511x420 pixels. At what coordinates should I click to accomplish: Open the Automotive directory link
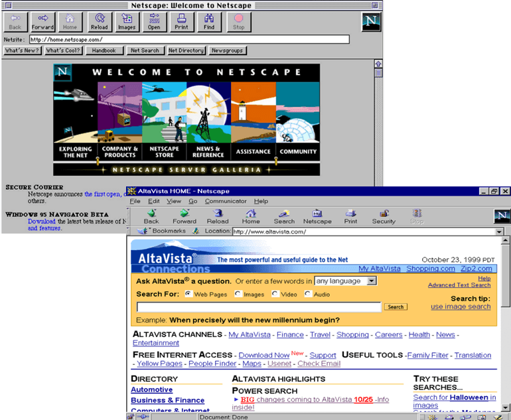151,389
